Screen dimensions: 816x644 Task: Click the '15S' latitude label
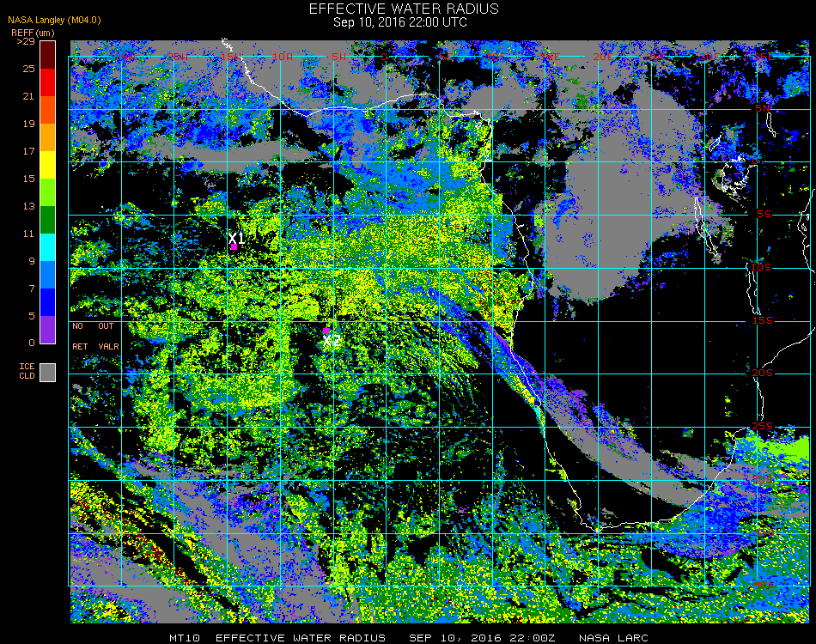pyautogui.click(x=763, y=320)
